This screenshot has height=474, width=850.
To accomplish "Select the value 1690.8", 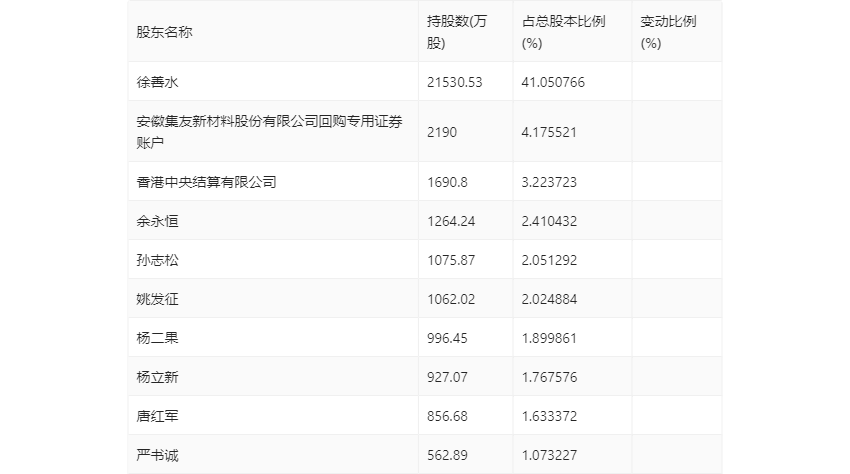I will pyautogui.click(x=447, y=182).
